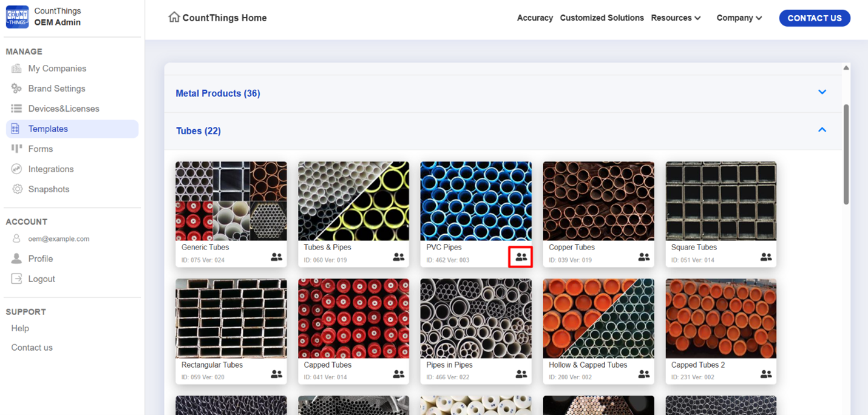Click the users icon on Copper Tubes card
Image resolution: width=868 pixels, height=415 pixels.
coord(643,257)
